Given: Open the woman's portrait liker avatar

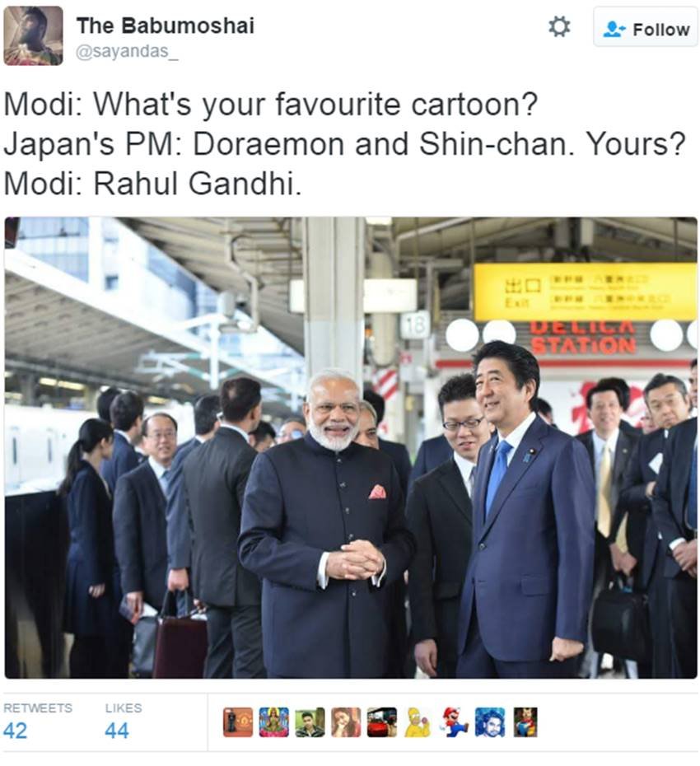Looking at the screenshot, I should pyautogui.click(x=347, y=722).
